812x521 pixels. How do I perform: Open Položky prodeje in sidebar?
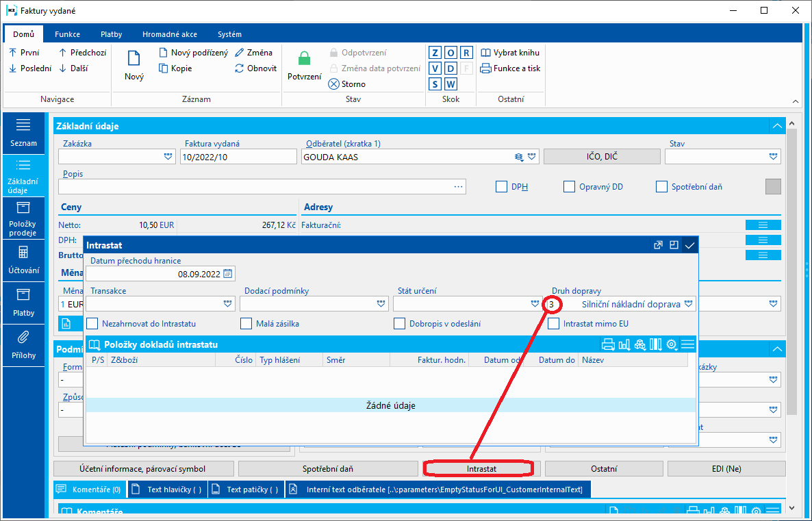(23, 218)
